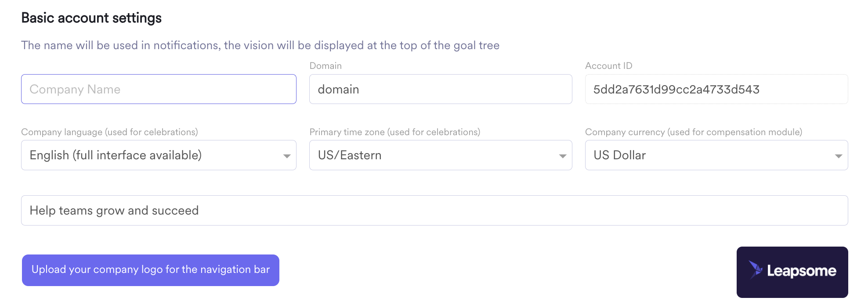
Task: Focus the Domain text field
Action: point(441,89)
